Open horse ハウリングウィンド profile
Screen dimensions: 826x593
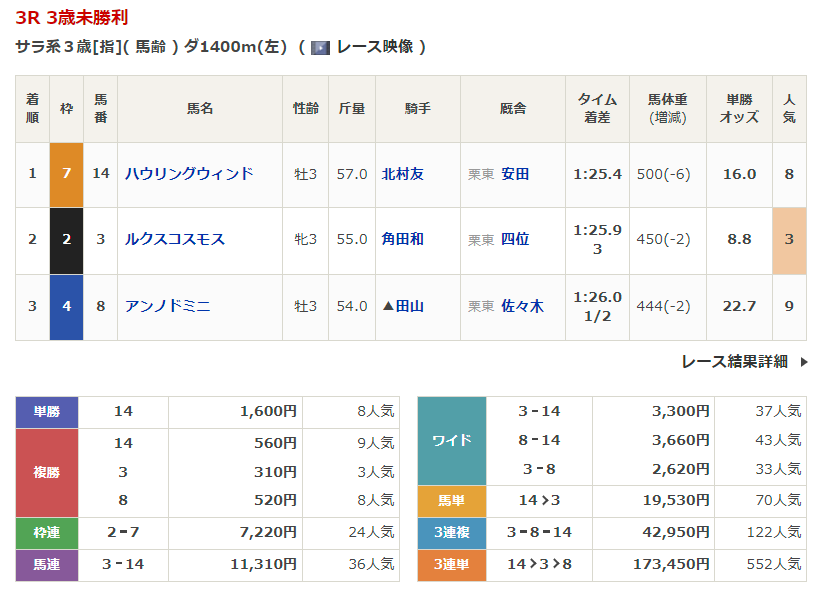[x=189, y=174]
